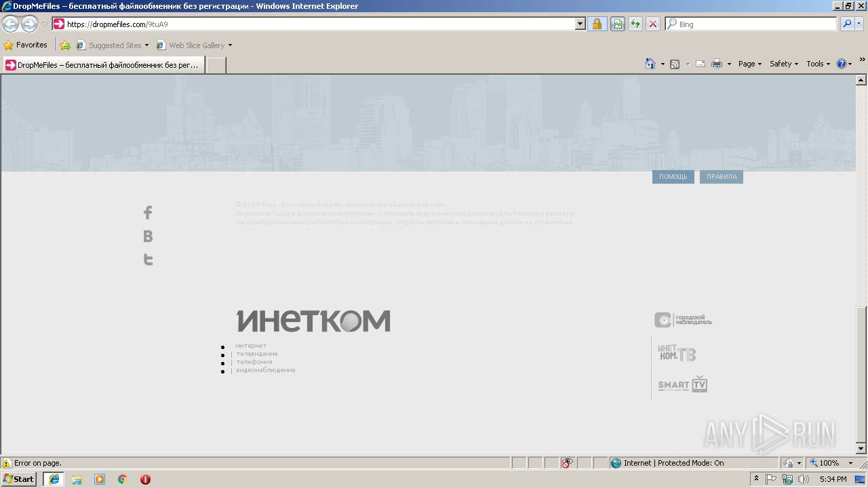Click the Twitter bird icon
This screenshot has width=868, height=488.
point(148,259)
